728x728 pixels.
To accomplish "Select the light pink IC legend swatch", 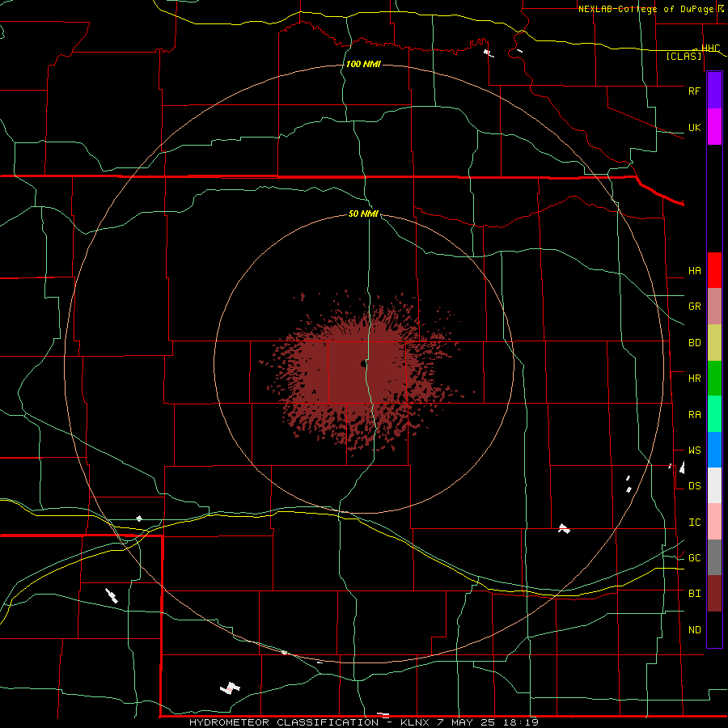I will [714, 522].
